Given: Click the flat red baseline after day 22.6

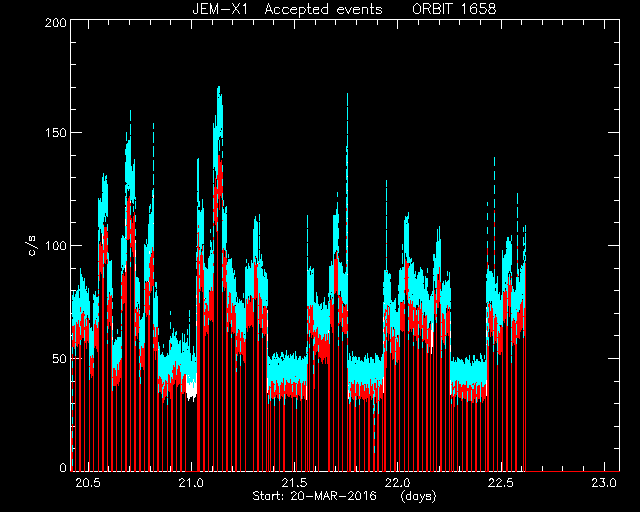Looking at the screenshot, I should pos(573,471).
